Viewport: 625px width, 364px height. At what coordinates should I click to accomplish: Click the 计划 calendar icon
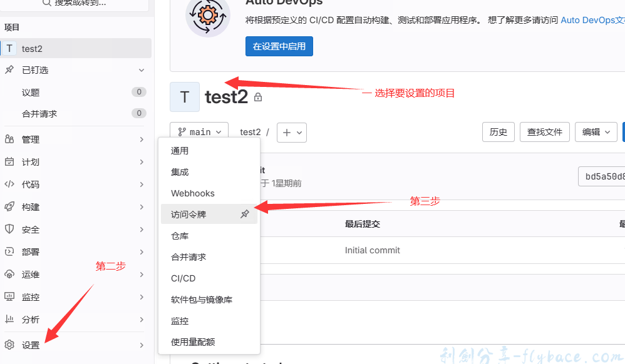9,162
